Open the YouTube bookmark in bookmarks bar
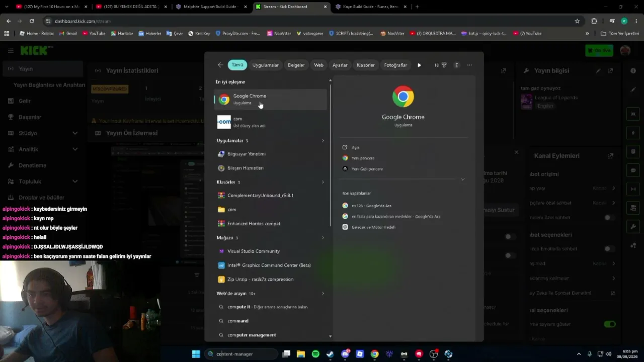This screenshot has height=362, width=644. (x=94, y=33)
